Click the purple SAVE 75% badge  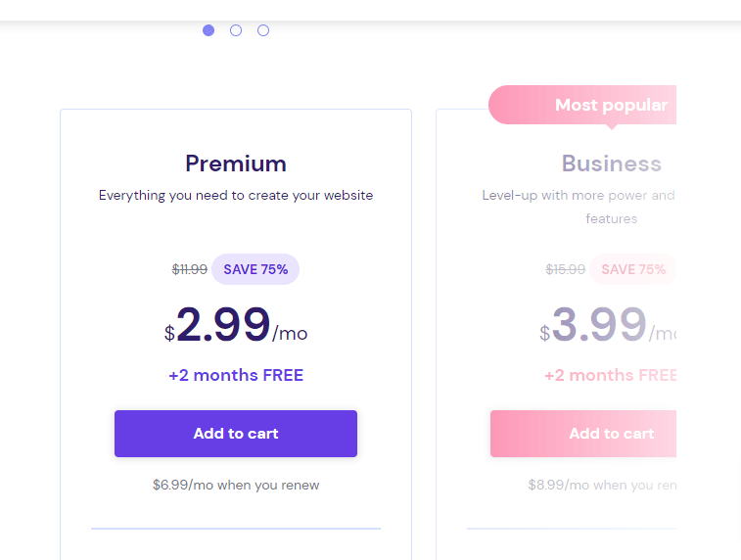tap(255, 269)
